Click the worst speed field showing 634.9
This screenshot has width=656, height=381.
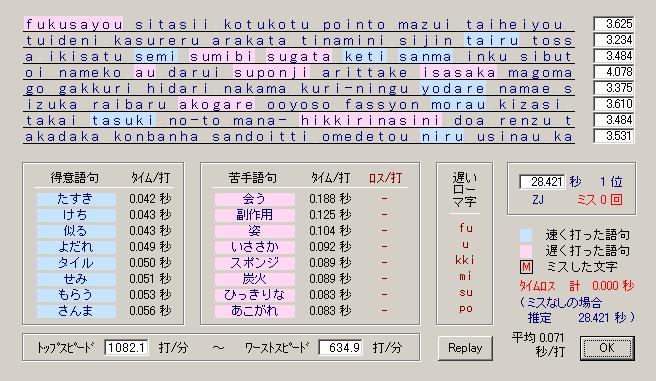340,348
